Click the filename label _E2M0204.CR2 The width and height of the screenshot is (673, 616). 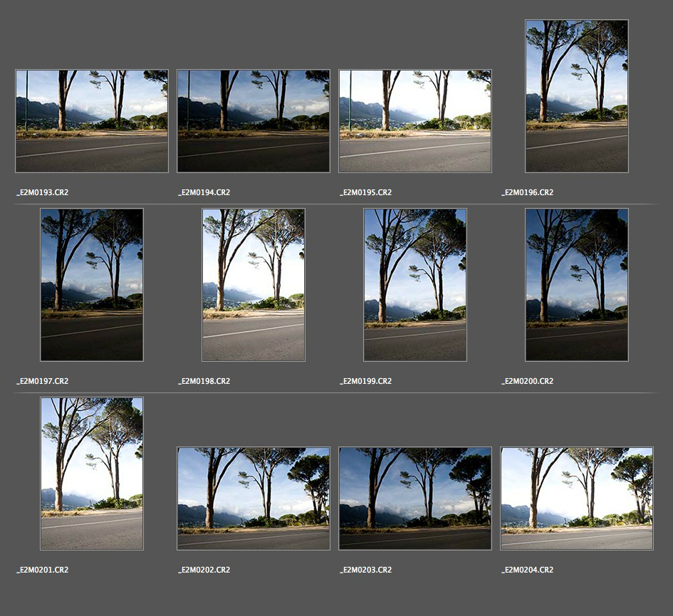(528, 570)
